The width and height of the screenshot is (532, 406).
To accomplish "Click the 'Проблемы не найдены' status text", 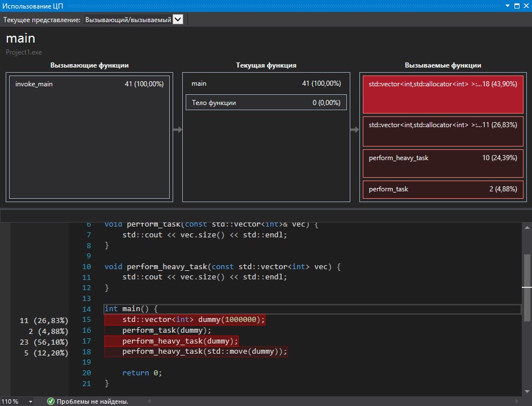I will point(93,401).
